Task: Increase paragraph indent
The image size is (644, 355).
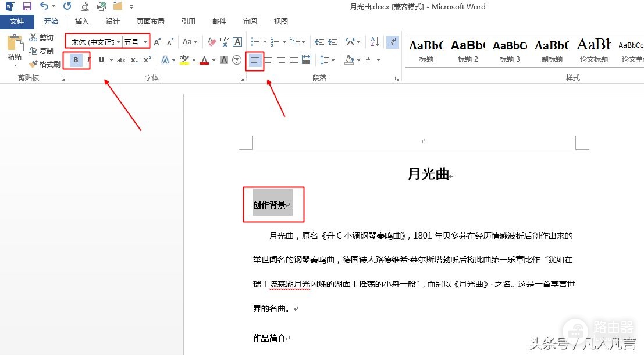Action: (x=332, y=42)
